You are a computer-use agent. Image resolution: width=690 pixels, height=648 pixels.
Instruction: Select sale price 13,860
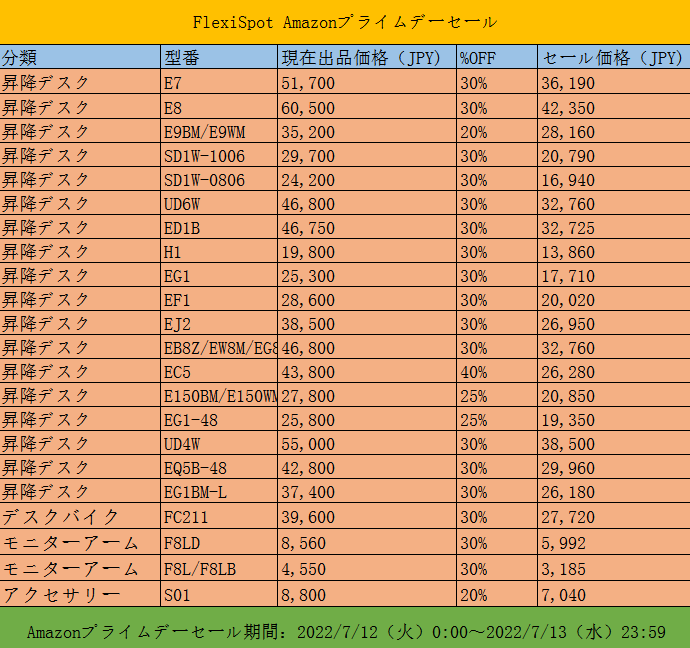[614, 251]
